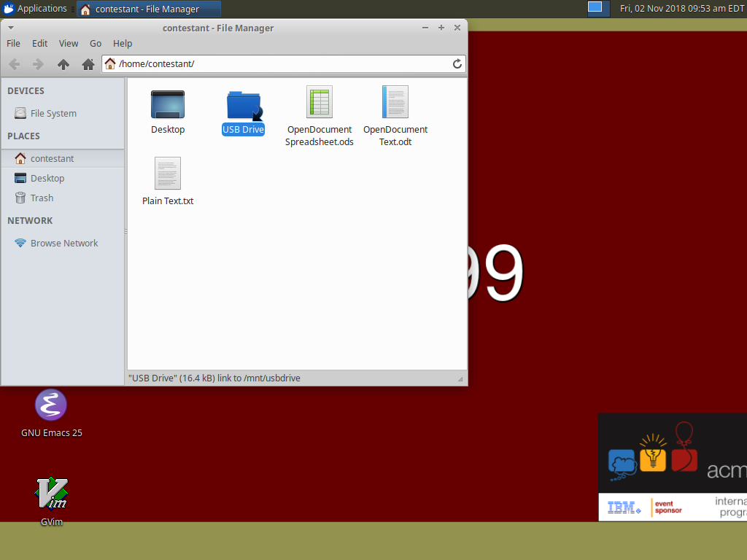747x560 pixels.
Task: Go back with the left arrow button
Action: (x=15, y=64)
